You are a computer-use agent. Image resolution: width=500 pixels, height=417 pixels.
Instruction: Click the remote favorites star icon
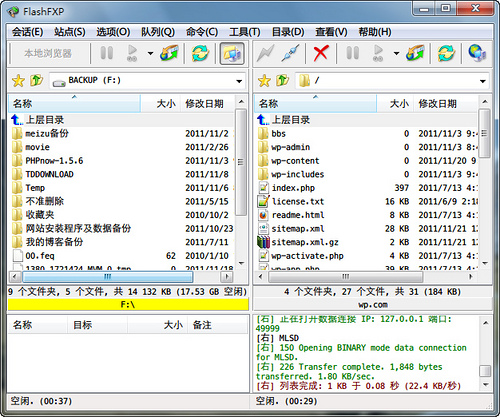[264, 81]
